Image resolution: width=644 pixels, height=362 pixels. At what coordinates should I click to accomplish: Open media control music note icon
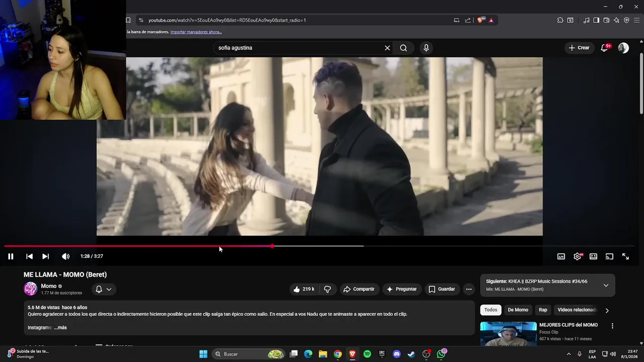[x=586, y=20]
